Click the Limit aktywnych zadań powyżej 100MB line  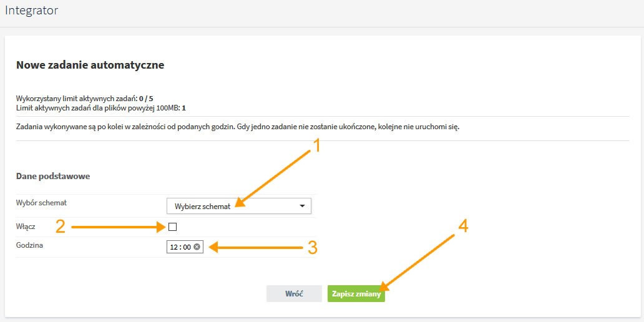[101, 109]
